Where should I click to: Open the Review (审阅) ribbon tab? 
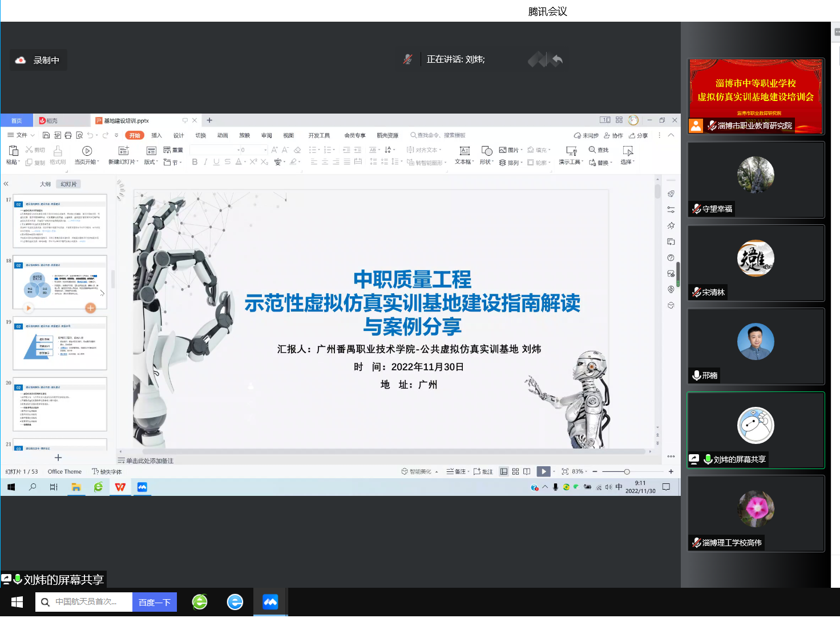[x=266, y=135]
